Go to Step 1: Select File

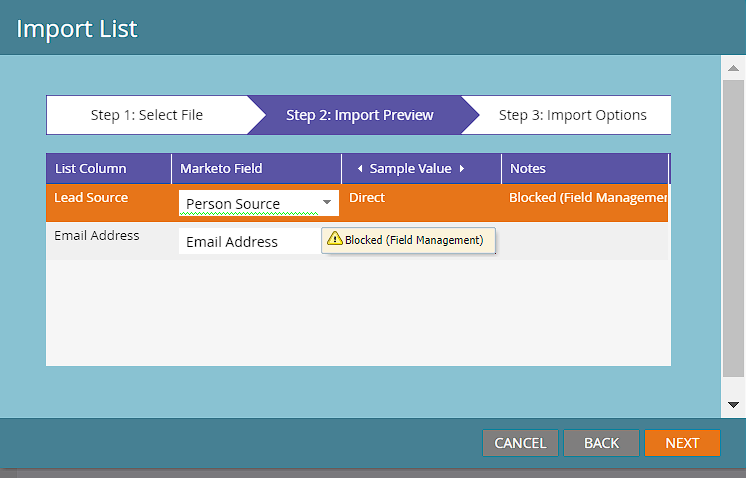pos(147,115)
